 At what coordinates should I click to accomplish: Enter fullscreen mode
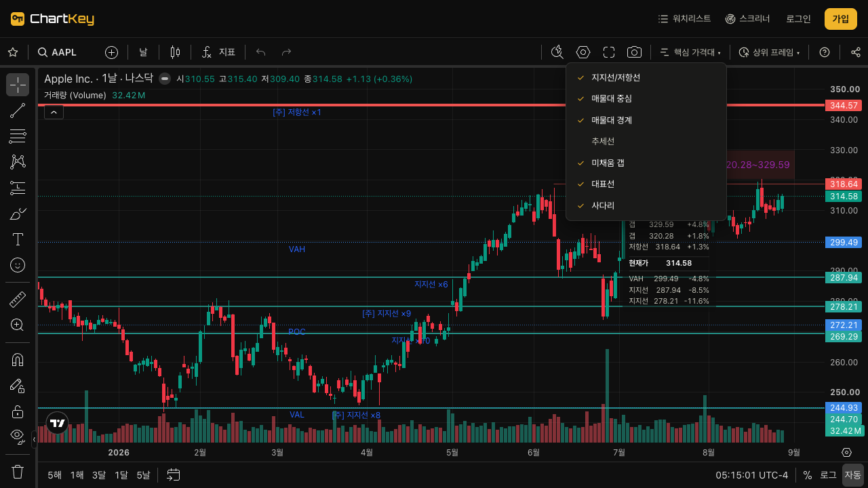point(609,52)
